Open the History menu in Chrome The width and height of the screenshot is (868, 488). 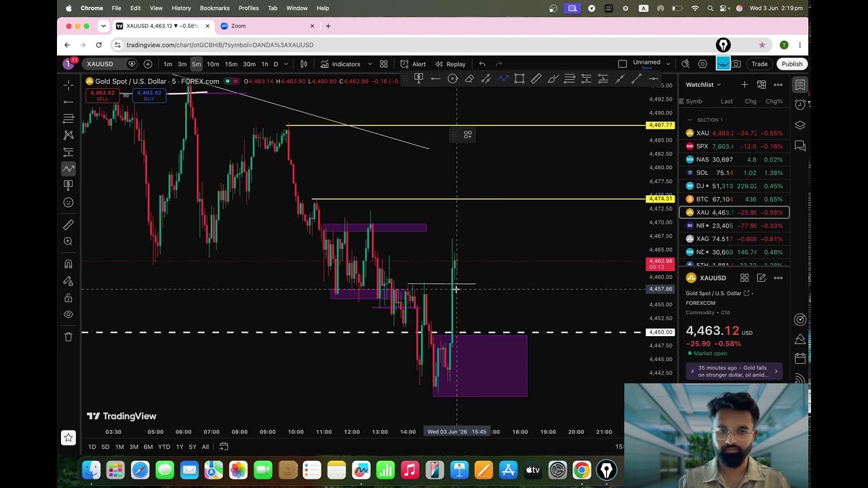point(181,8)
